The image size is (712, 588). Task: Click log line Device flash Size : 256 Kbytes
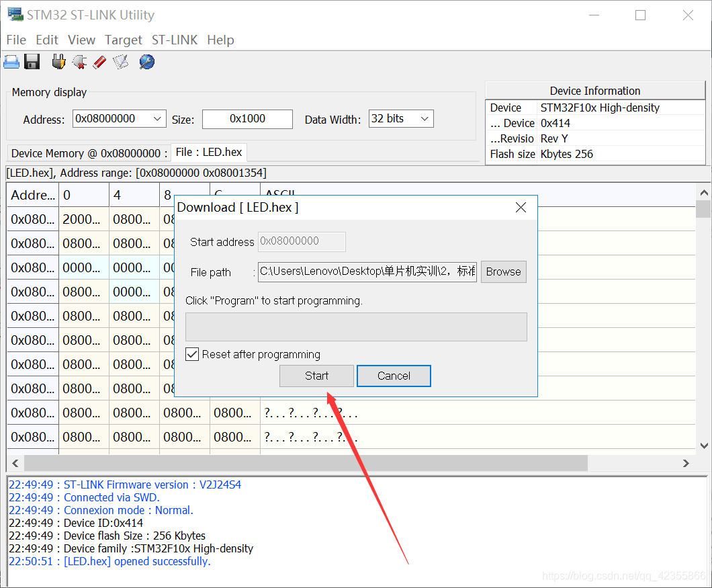tap(107, 536)
